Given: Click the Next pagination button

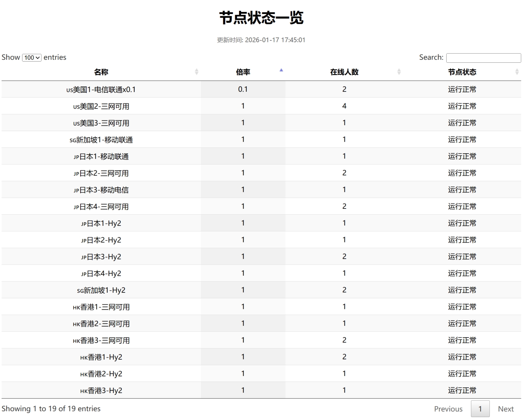Looking at the screenshot, I should click(505, 409).
